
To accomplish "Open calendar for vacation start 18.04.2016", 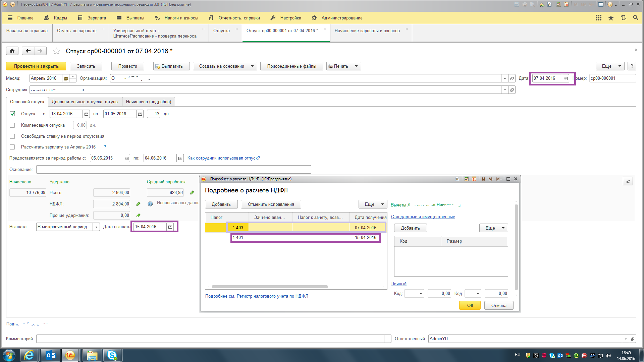I will point(86,114).
